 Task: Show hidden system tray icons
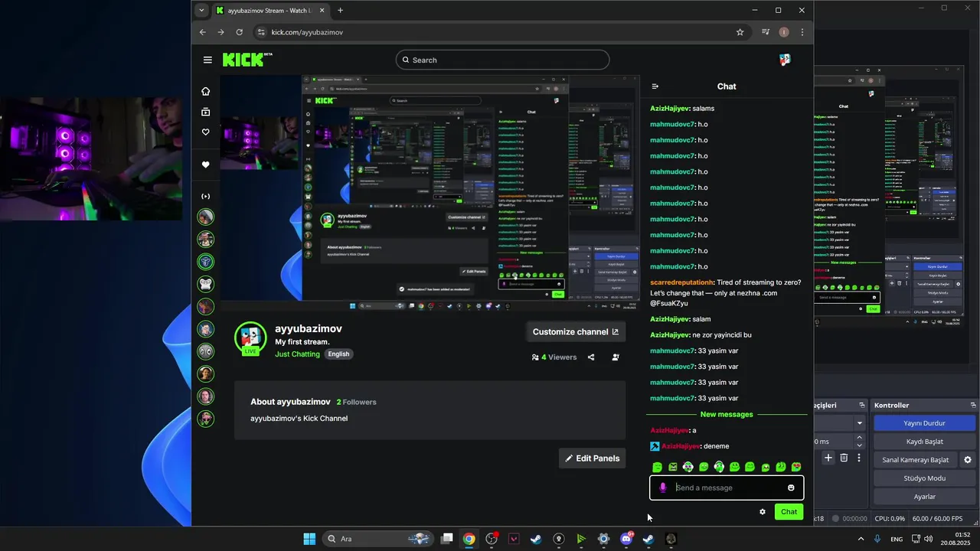tap(861, 539)
